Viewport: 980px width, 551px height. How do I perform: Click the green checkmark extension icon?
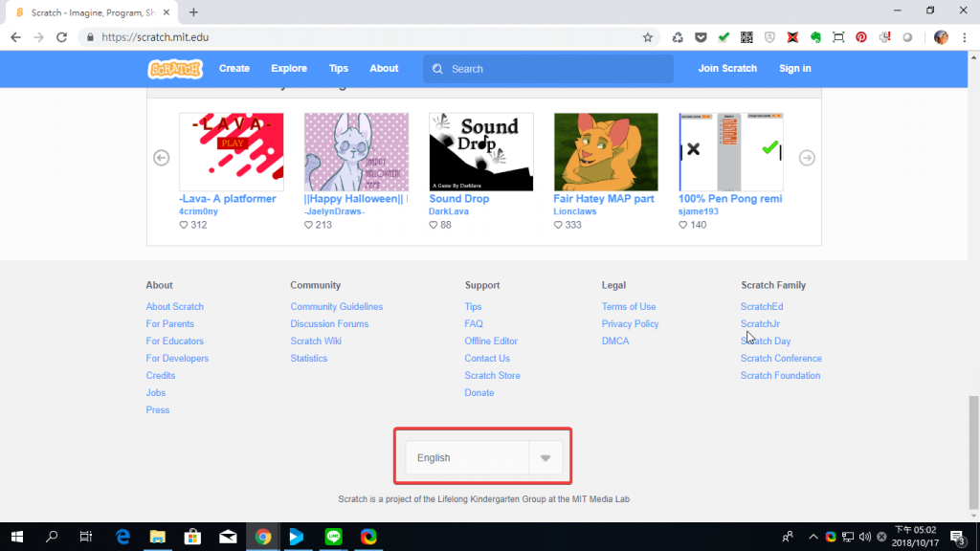(x=724, y=37)
